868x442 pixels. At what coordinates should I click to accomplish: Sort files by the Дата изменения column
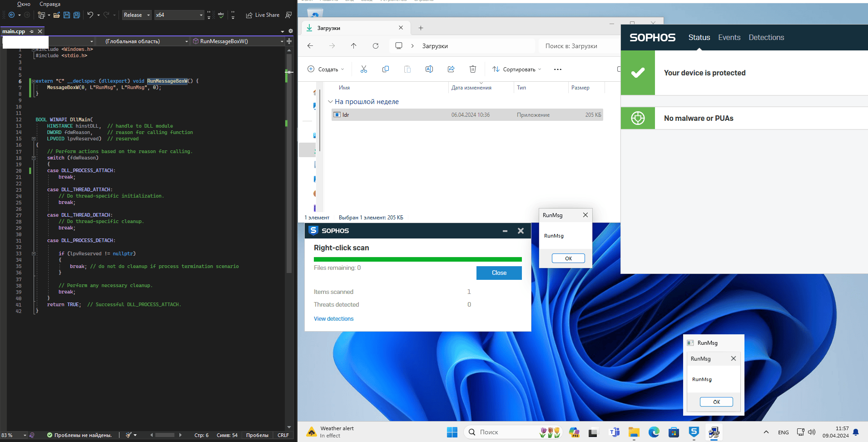pyautogui.click(x=471, y=88)
